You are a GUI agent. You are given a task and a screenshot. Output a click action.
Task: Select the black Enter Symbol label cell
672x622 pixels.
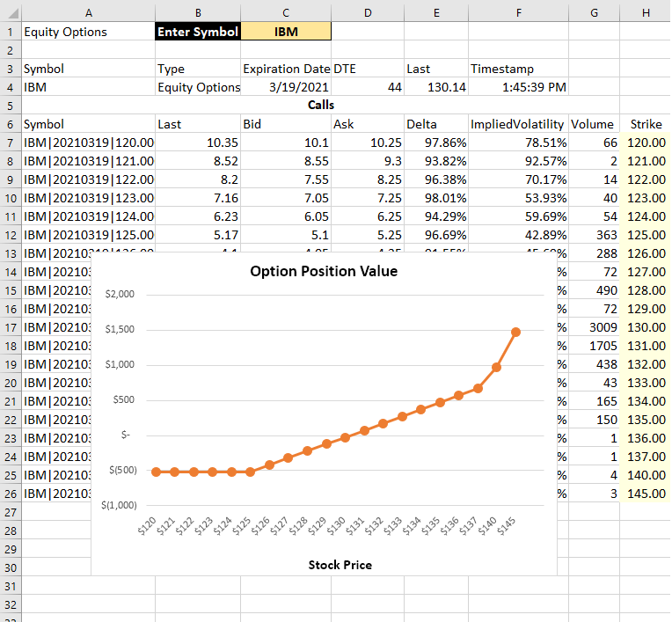coord(198,32)
